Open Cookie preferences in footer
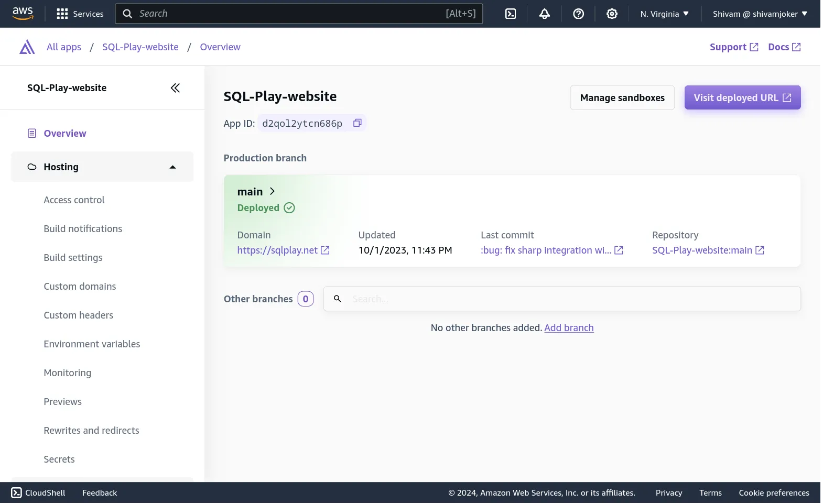 pyautogui.click(x=774, y=493)
